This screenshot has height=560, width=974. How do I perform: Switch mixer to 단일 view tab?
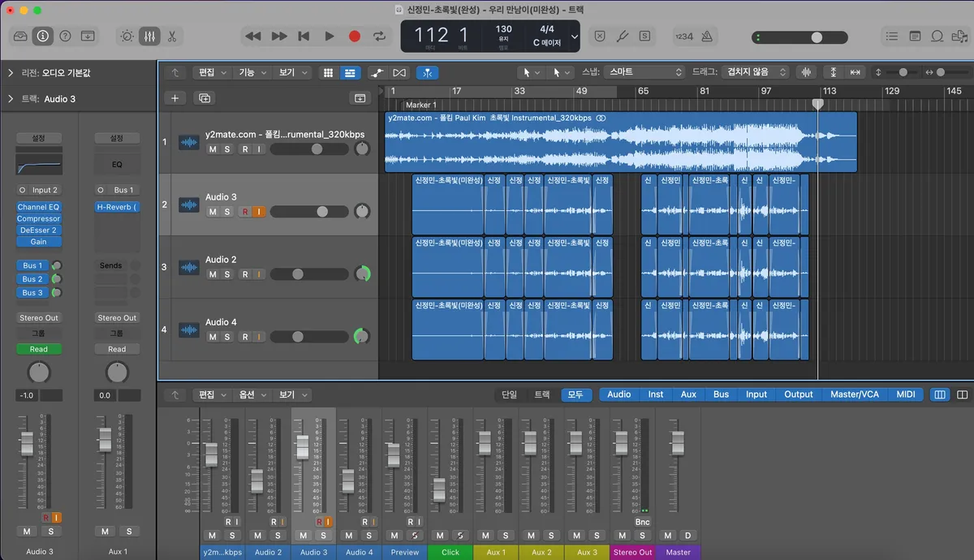pos(509,394)
